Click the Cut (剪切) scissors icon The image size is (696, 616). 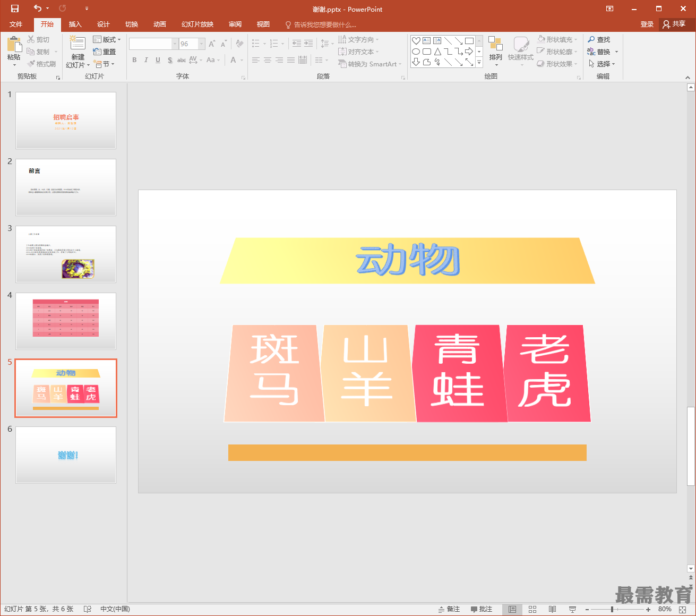[x=31, y=39]
